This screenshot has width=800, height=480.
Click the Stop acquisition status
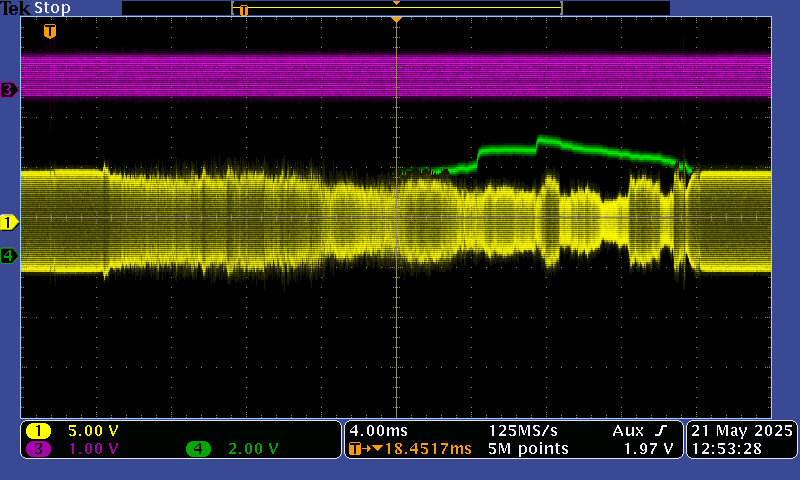tap(53, 8)
